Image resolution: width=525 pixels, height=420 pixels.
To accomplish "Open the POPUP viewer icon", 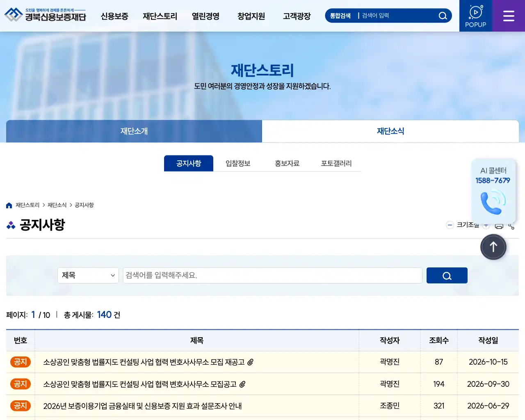I will (476, 16).
